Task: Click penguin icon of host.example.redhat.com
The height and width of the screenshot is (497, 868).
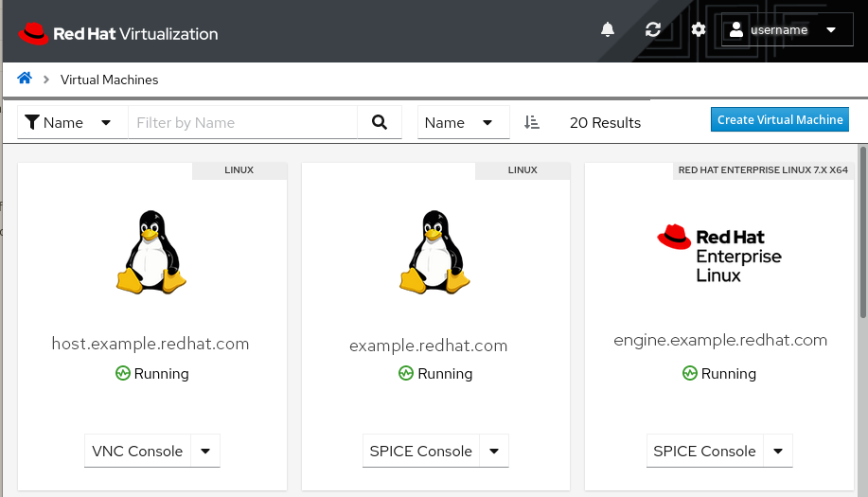Action: point(151,252)
